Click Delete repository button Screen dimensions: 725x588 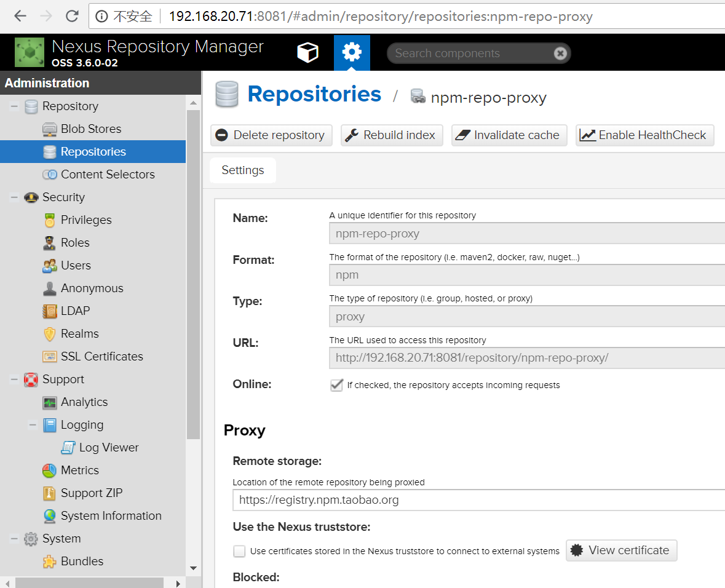point(271,135)
